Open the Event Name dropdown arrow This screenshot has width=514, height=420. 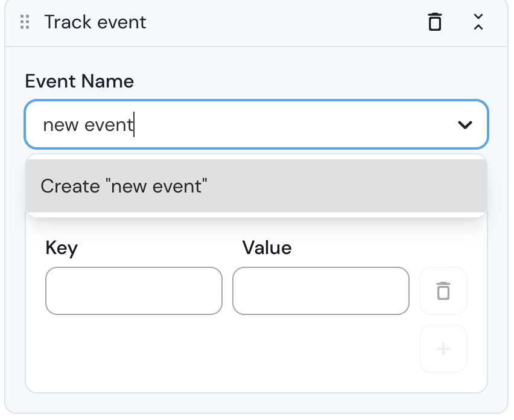pyautogui.click(x=465, y=125)
